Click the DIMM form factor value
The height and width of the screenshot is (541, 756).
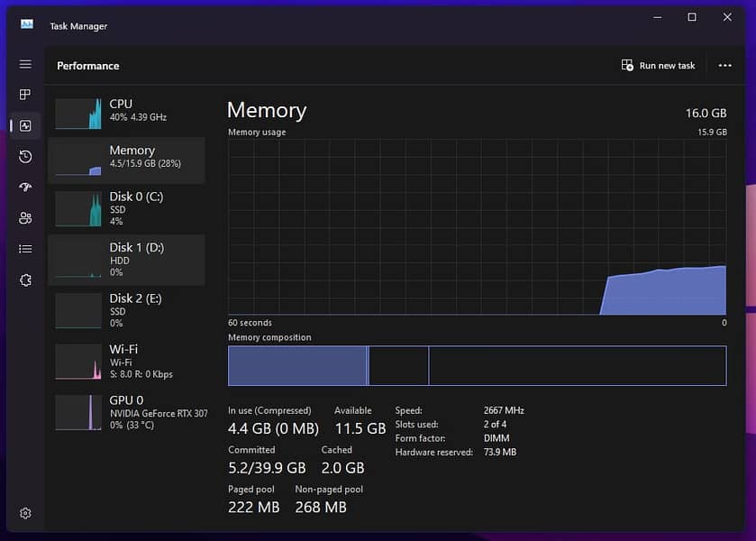click(x=496, y=438)
